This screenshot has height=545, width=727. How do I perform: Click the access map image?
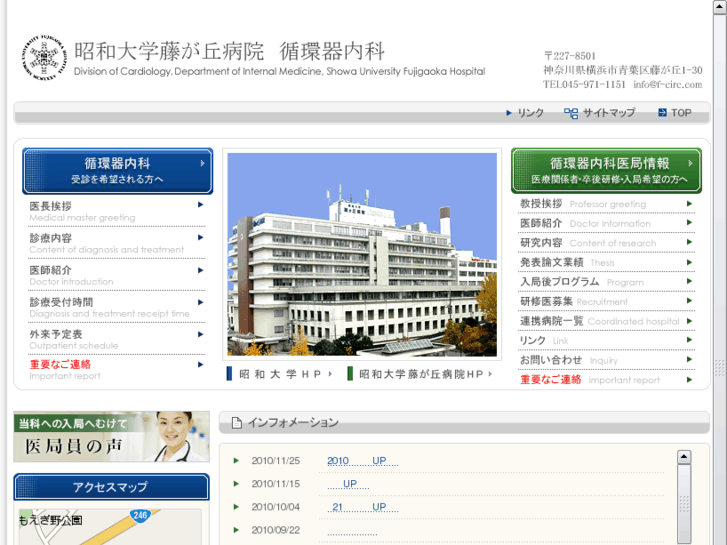pyautogui.click(x=109, y=527)
